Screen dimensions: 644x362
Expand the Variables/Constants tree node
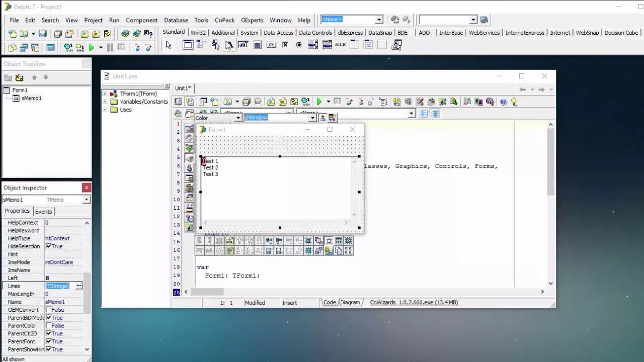tap(105, 102)
